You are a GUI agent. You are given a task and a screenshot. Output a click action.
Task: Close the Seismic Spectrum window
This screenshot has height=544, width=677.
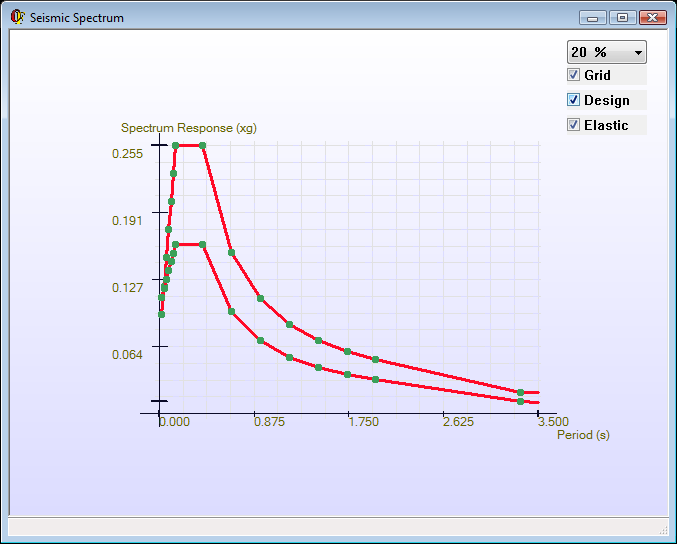point(652,17)
